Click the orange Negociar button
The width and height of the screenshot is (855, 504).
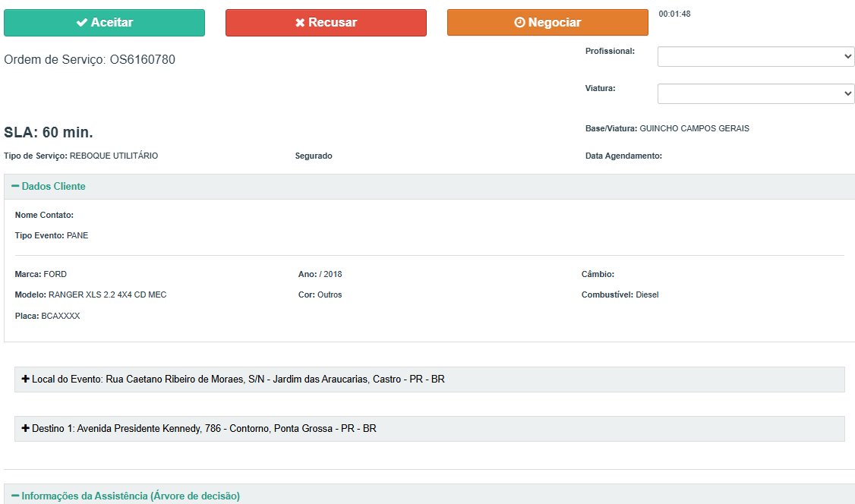tap(547, 22)
